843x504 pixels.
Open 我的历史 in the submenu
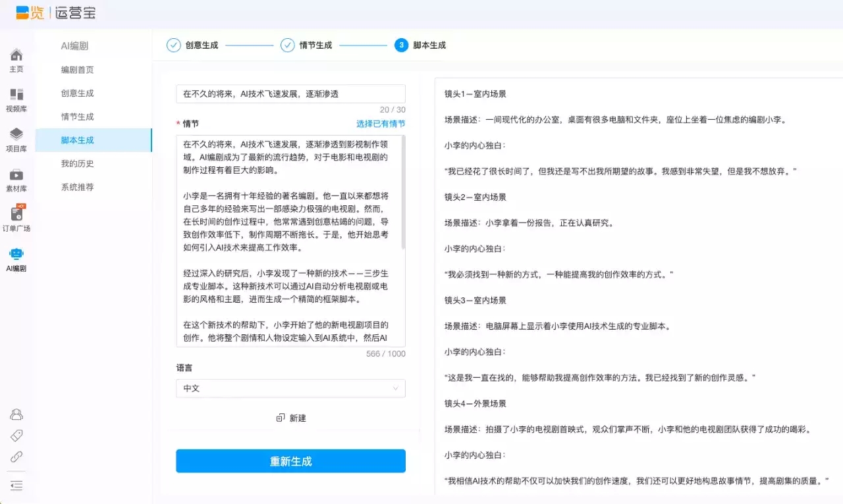coord(78,164)
